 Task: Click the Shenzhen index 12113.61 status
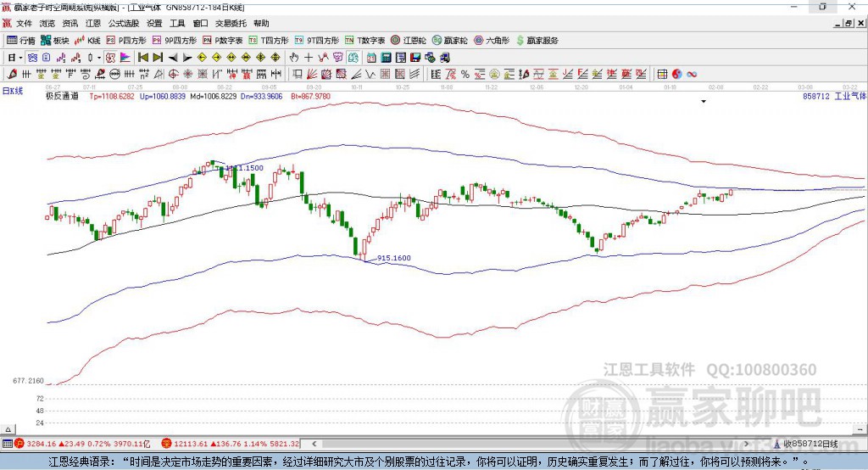231,444
